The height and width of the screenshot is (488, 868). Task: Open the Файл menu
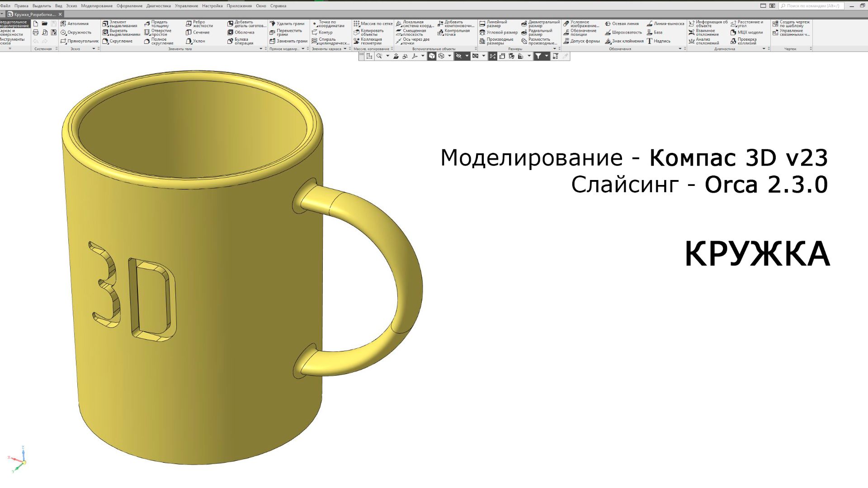pos(5,6)
